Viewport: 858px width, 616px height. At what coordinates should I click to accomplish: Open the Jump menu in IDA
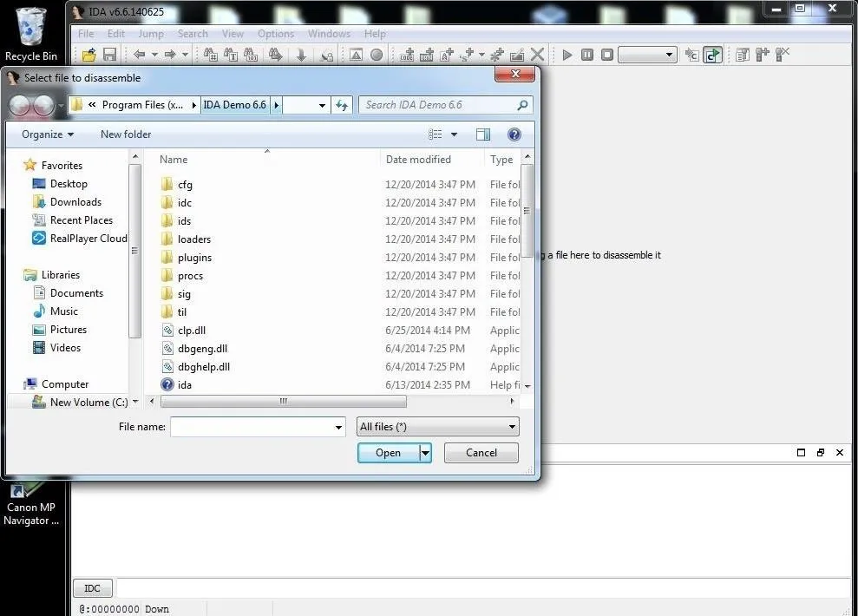(151, 34)
